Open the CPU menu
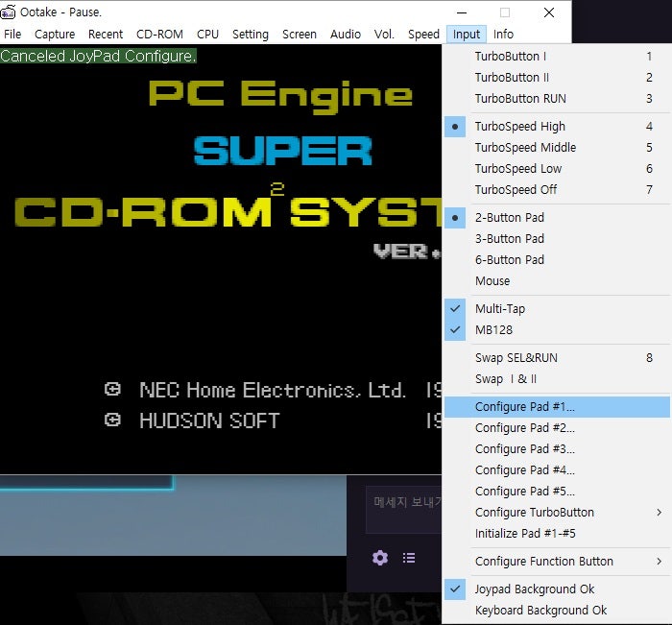This screenshot has width=672, height=625. tap(207, 35)
